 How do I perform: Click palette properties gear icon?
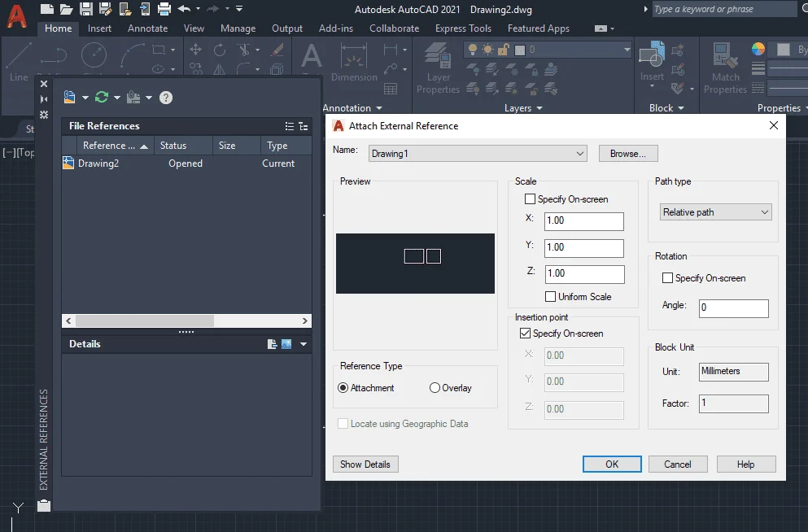point(44,115)
